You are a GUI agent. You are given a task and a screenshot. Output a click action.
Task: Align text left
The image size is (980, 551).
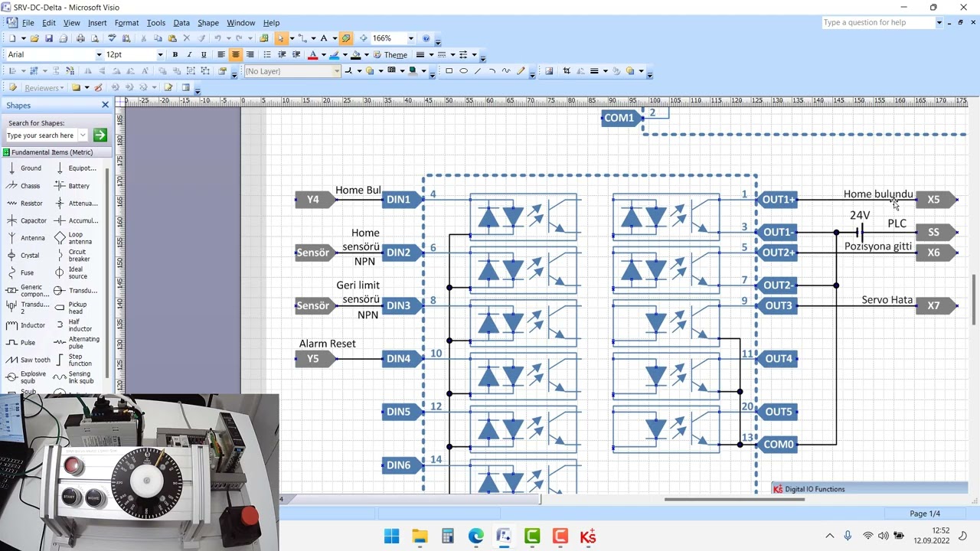(221, 54)
